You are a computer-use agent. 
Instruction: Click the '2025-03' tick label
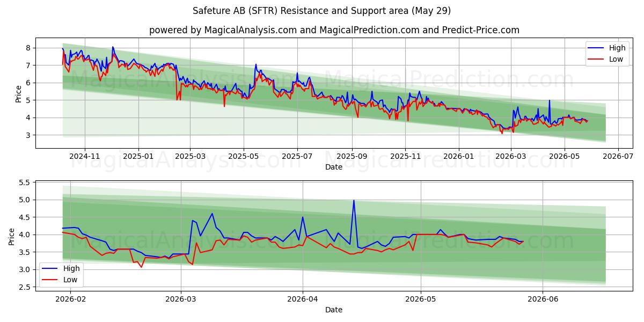190,156
